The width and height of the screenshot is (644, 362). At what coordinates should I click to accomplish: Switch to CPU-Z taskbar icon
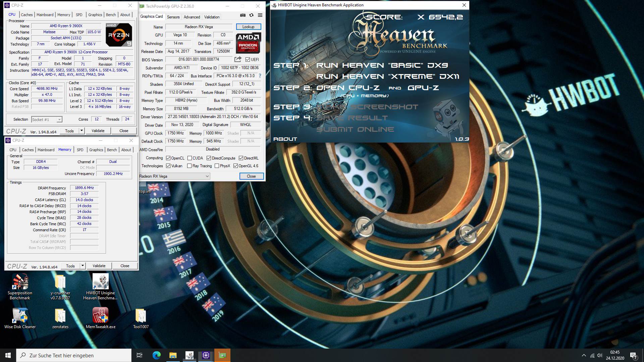[206, 355]
